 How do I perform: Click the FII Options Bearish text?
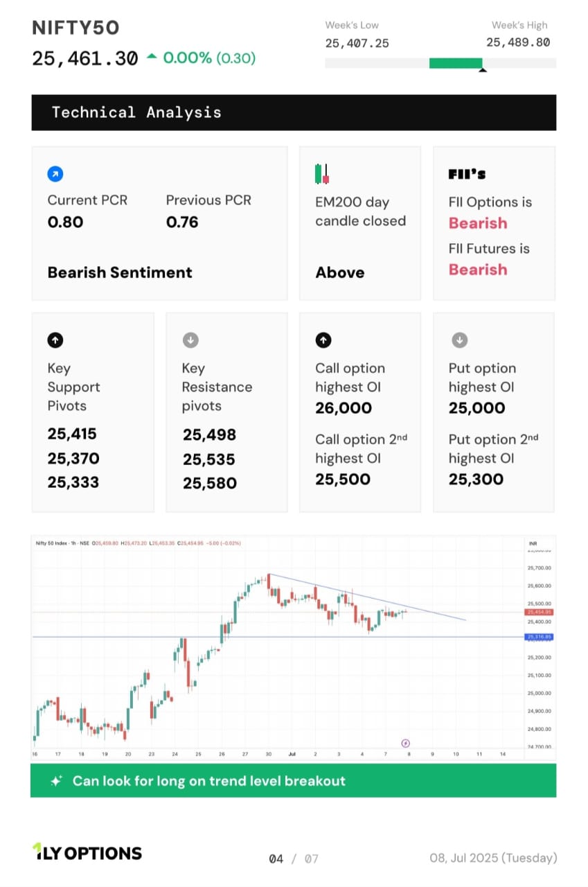(478, 223)
